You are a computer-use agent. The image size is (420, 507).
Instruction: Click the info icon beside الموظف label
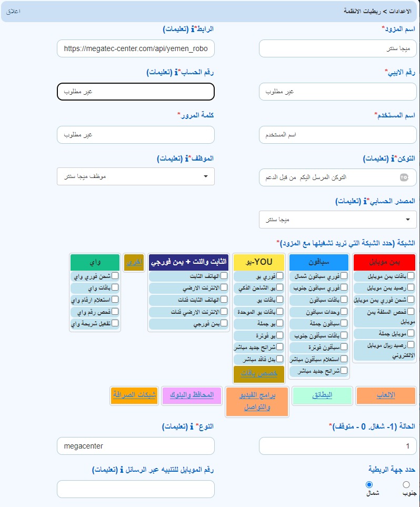(x=187, y=158)
